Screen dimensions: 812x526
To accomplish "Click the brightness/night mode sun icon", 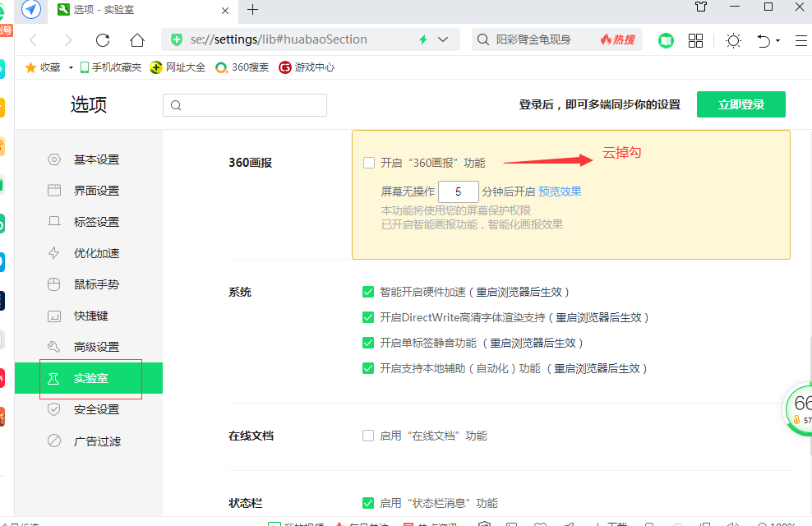I will (733, 40).
